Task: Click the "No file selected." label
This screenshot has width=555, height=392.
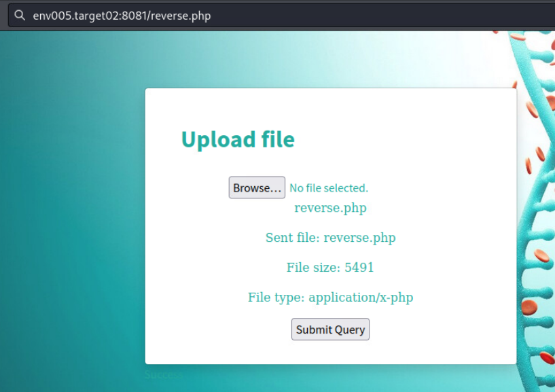Action: (329, 188)
